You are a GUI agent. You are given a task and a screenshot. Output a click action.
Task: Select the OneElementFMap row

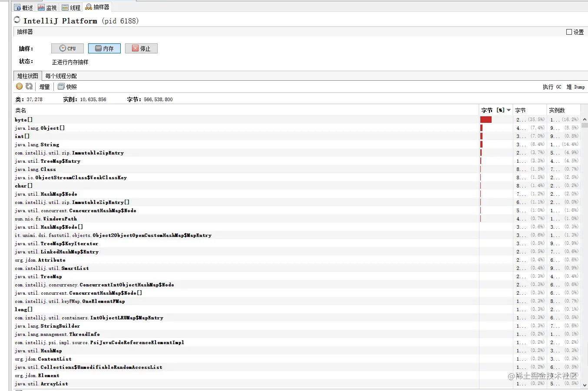click(x=297, y=301)
